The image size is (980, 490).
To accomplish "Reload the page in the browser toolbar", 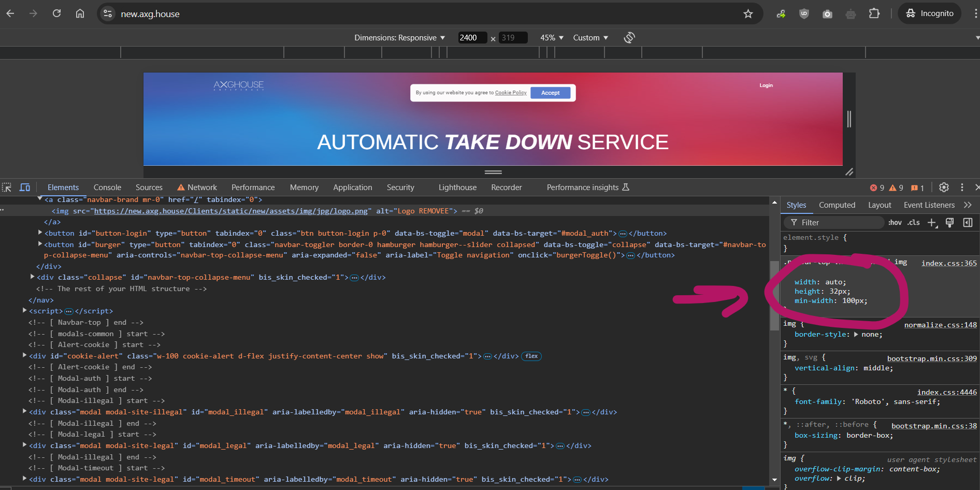I will (x=57, y=14).
